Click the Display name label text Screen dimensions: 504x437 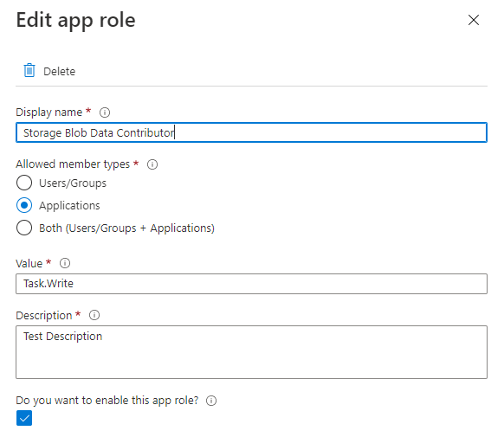(48, 112)
